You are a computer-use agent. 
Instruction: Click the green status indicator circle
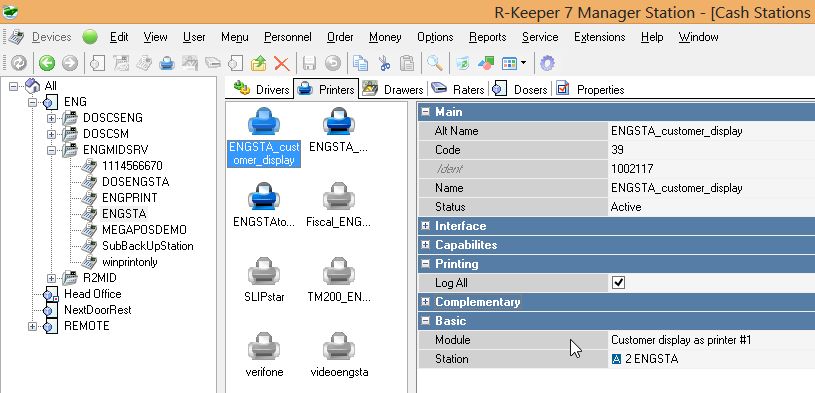point(90,37)
